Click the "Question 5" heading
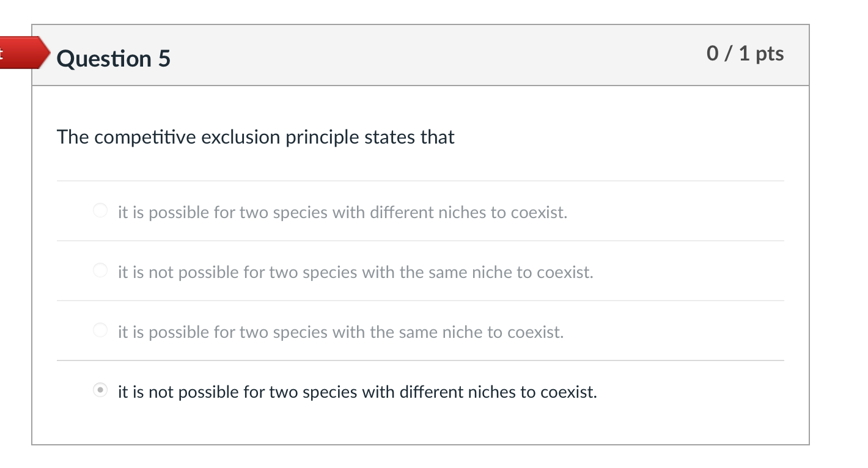Viewport: 868px width, 468px height. 114,59
